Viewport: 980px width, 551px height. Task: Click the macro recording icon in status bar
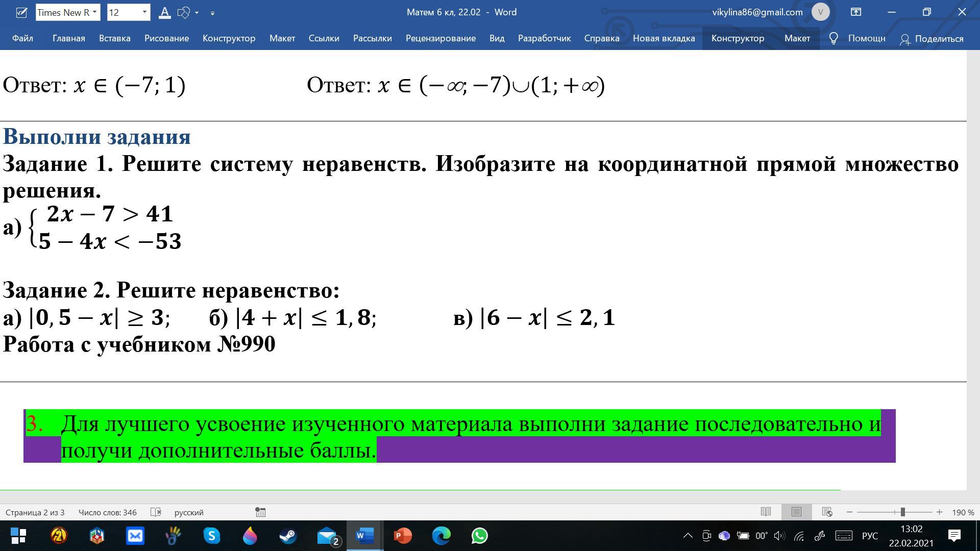point(260,512)
